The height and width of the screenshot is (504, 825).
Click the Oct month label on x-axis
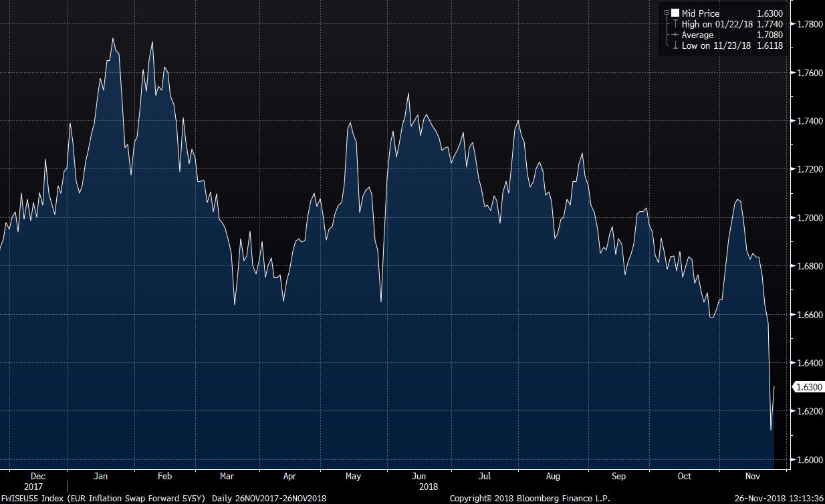[x=684, y=477]
